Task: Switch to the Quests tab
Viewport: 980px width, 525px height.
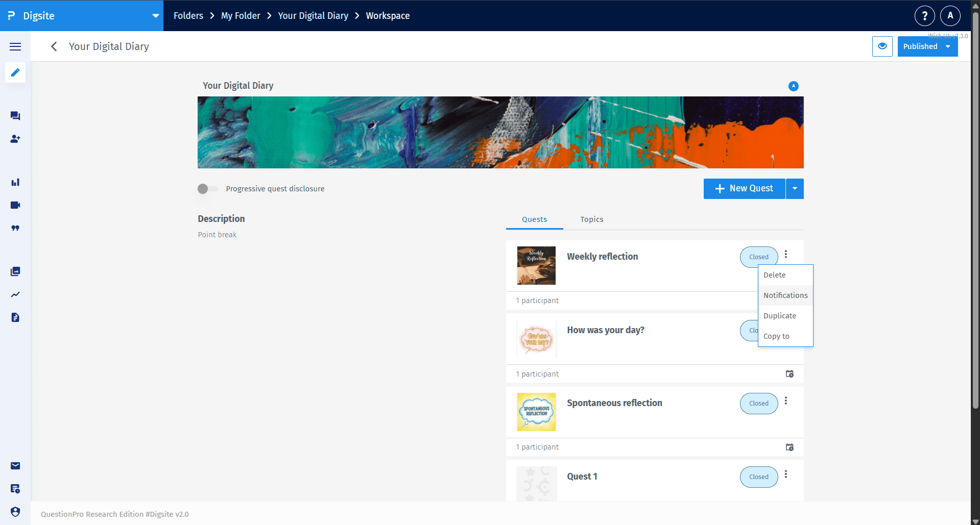Action: 534,219
